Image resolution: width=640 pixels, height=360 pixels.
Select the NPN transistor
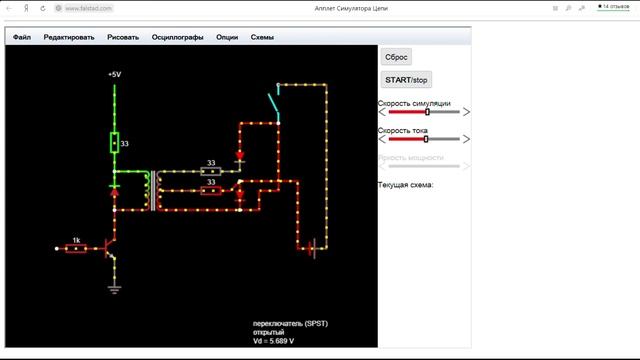pyautogui.click(x=109, y=248)
